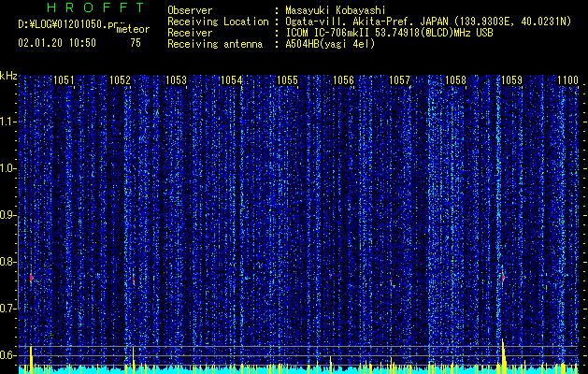Click the word meteor above the count
This screenshot has width=588, height=374.
pos(133,28)
